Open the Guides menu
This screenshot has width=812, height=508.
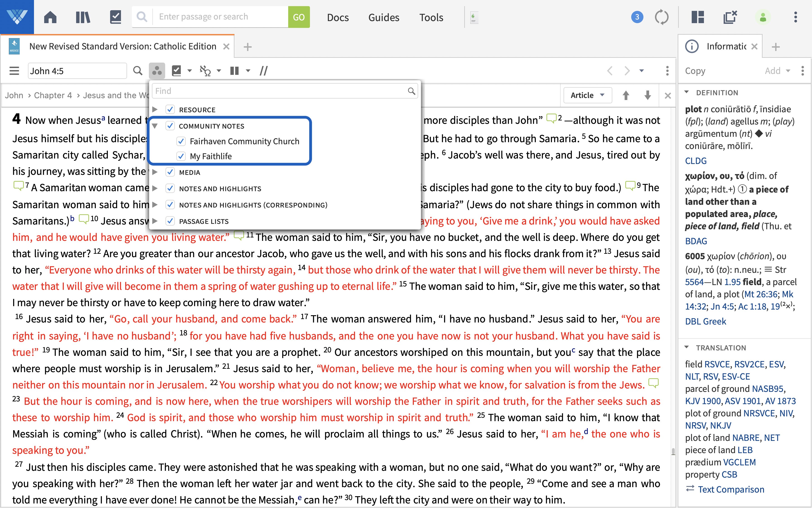(x=384, y=17)
